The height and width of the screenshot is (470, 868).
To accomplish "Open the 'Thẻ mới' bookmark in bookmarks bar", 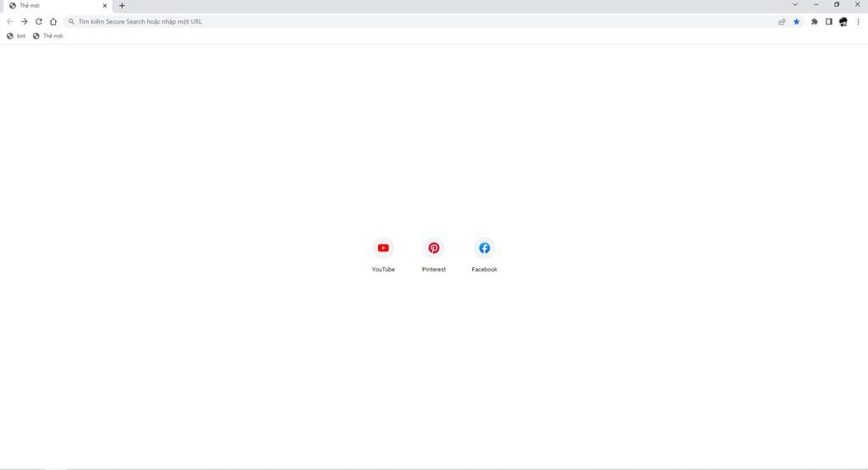I will pos(47,36).
